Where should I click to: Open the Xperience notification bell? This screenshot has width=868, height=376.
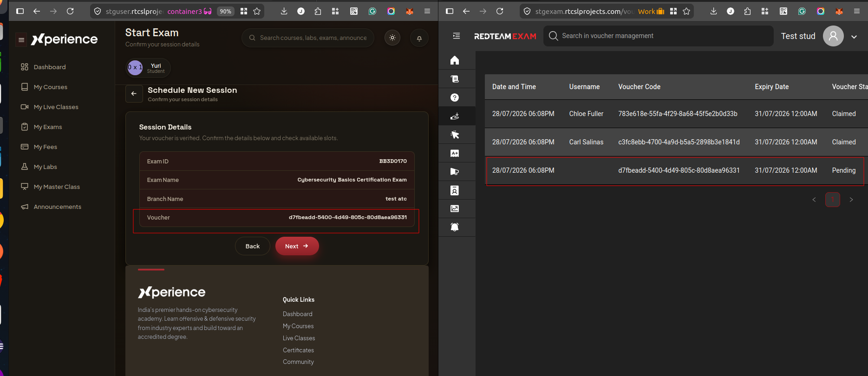coord(419,38)
